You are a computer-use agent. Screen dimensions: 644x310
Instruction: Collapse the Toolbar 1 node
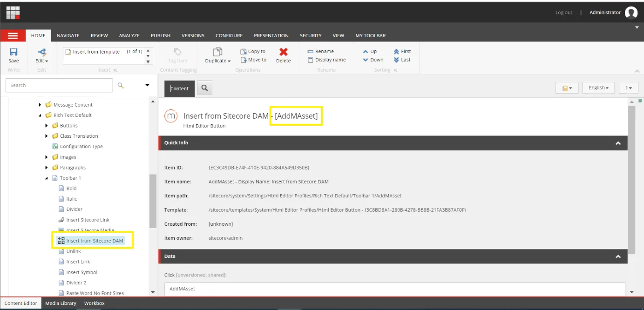(47, 178)
